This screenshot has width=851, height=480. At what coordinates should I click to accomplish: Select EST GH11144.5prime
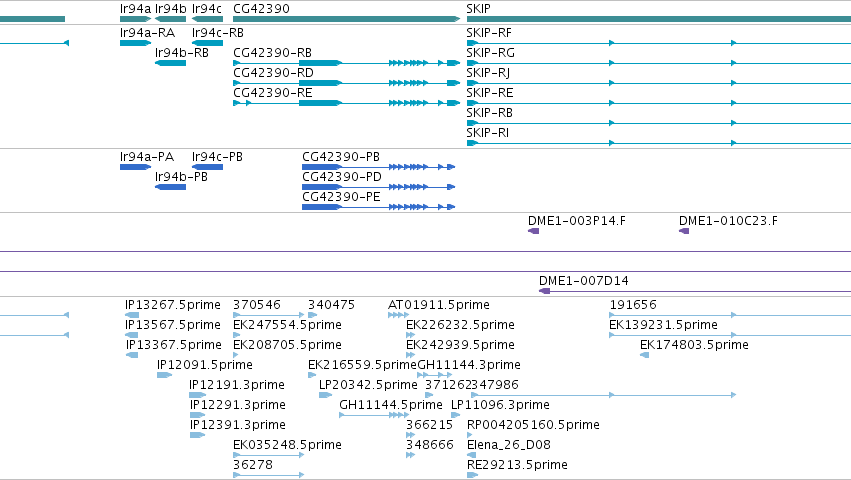pos(374,415)
